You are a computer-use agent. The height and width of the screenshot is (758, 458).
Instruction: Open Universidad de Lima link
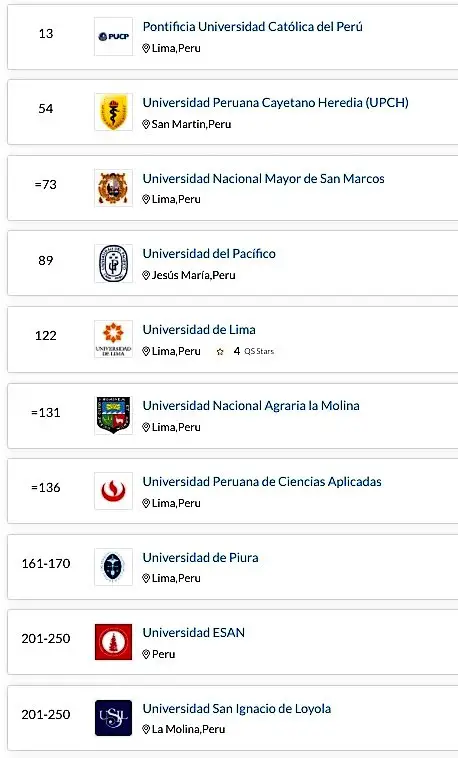199,330
